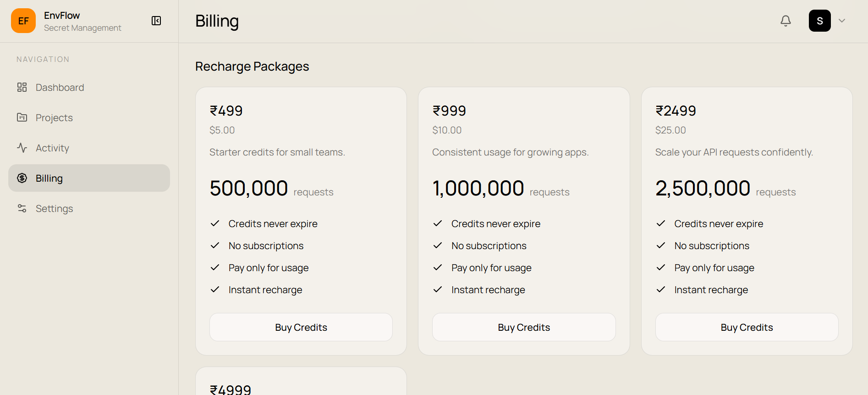
Task: Click the Billing page heading
Action: pos(217,21)
